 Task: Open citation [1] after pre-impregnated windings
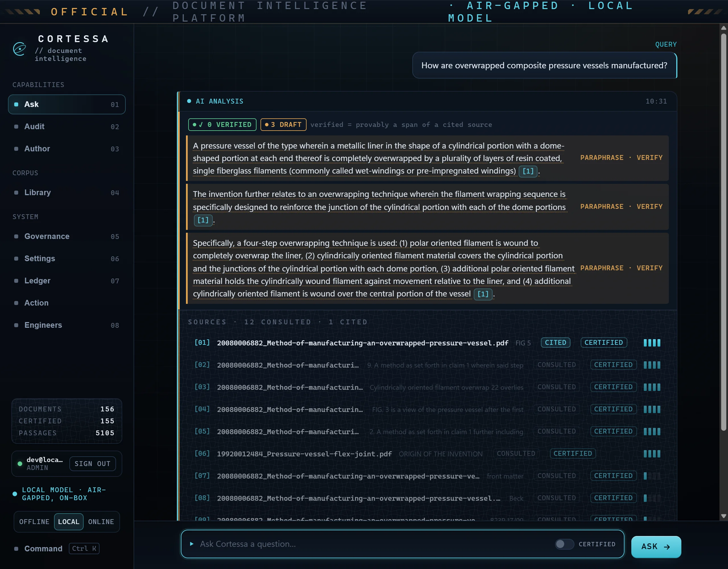528,172
